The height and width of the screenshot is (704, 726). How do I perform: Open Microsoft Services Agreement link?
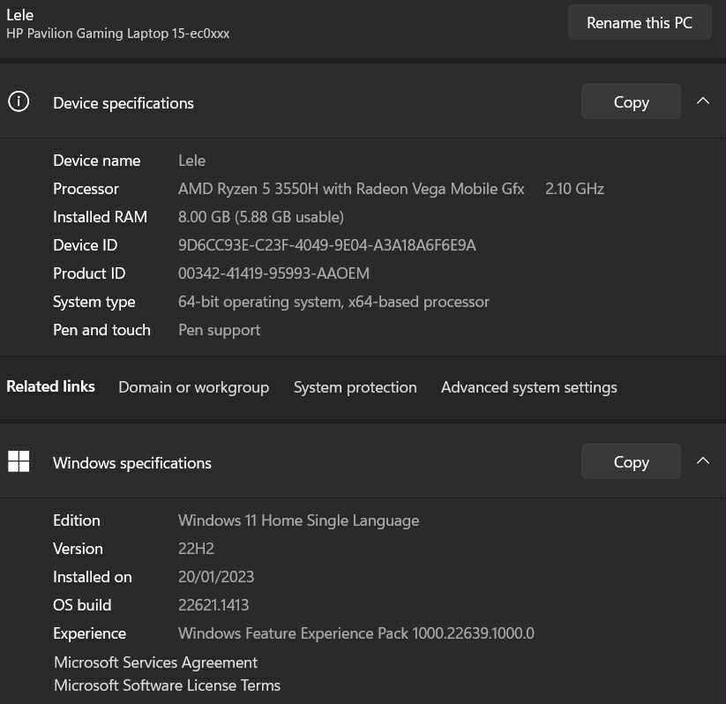156,662
